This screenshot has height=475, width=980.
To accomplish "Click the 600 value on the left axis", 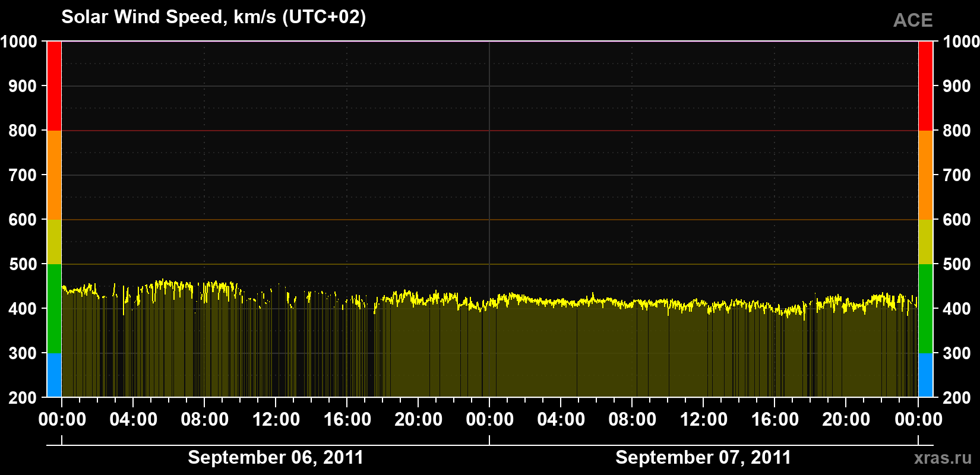I will (x=23, y=220).
